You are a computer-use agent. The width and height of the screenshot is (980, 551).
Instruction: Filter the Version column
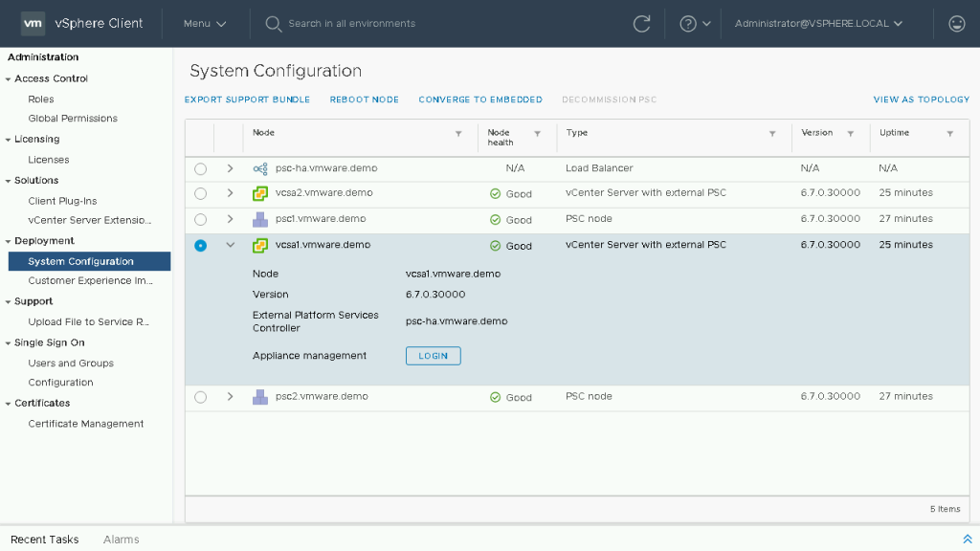pos(851,134)
